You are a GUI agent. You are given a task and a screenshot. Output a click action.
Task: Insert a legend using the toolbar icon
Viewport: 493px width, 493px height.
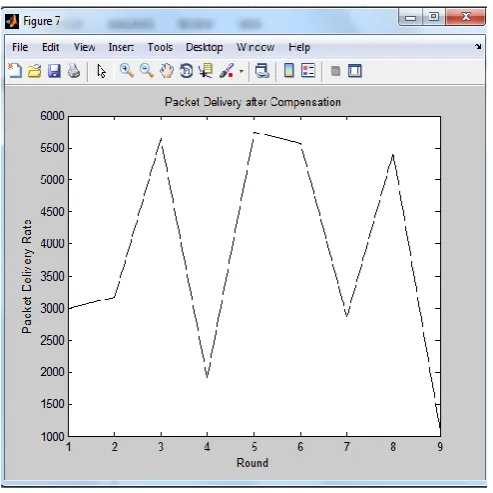308,71
